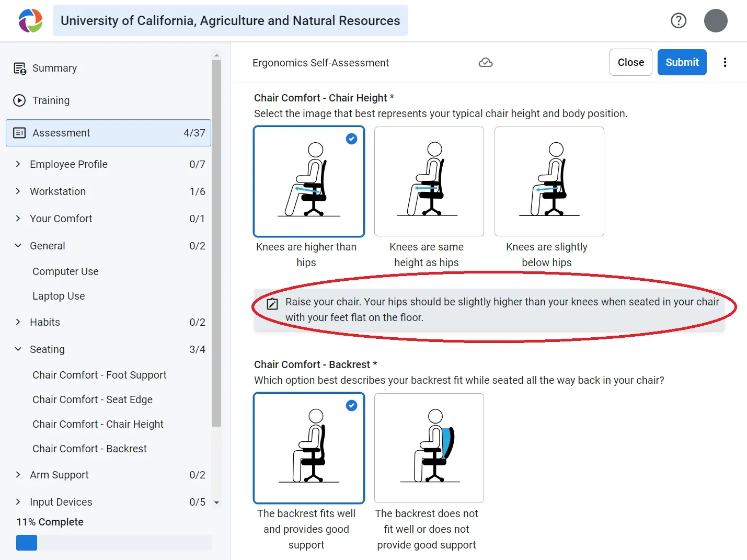Click the home logo icon
This screenshot has width=747, height=560.
[x=30, y=20]
